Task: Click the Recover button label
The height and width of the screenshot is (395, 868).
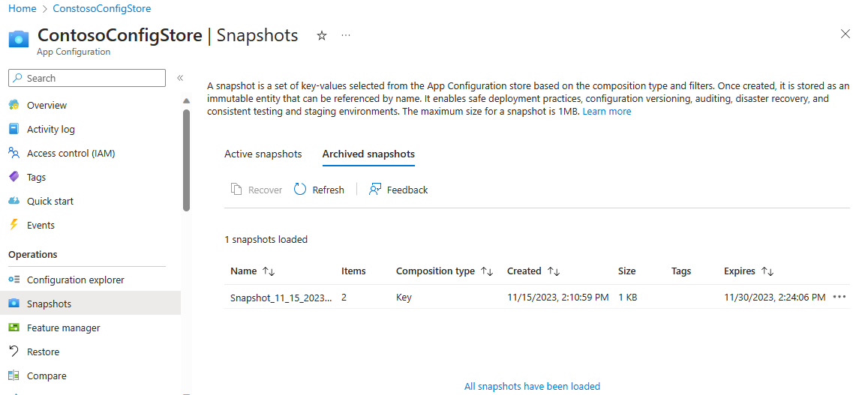Action: tap(265, 190)
